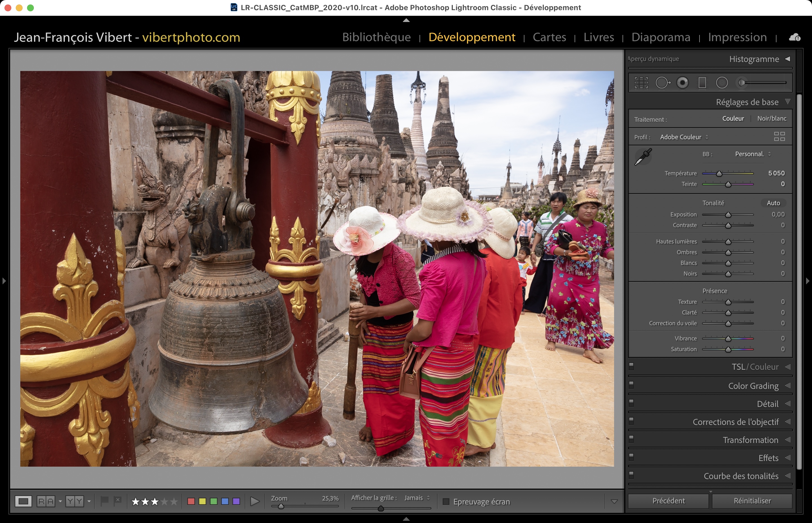Choose the Graduated Filter tool

702,83
